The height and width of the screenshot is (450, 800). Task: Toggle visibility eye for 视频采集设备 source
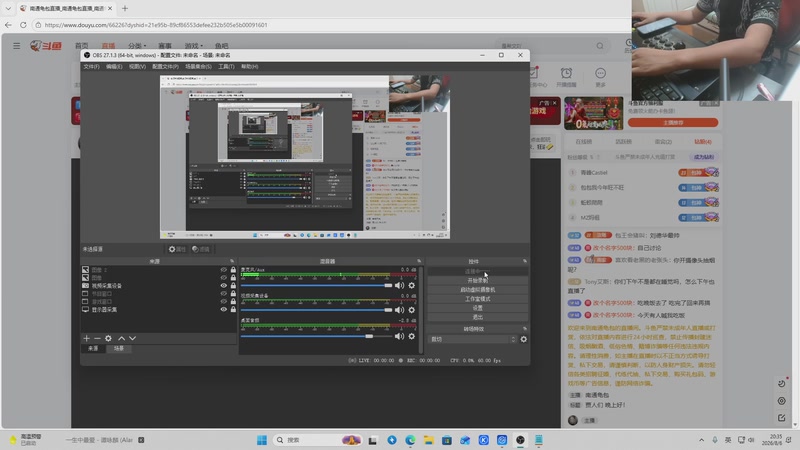click(x=223, y=286)
